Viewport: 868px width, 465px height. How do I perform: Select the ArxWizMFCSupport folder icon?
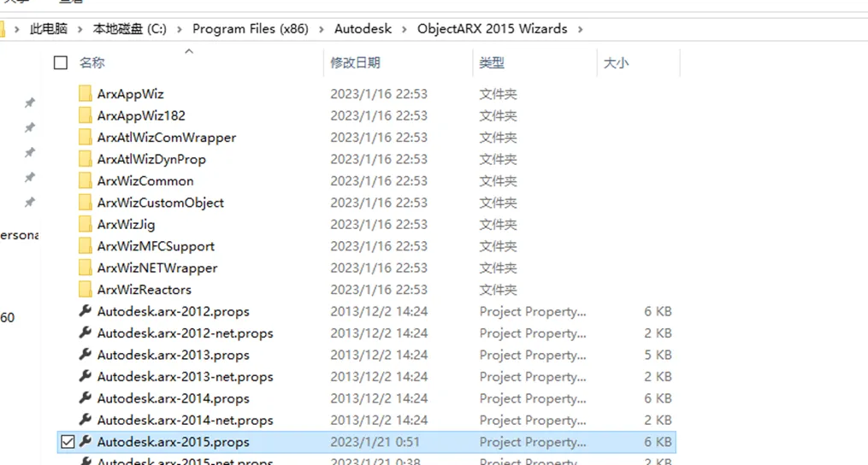point(86,246)
